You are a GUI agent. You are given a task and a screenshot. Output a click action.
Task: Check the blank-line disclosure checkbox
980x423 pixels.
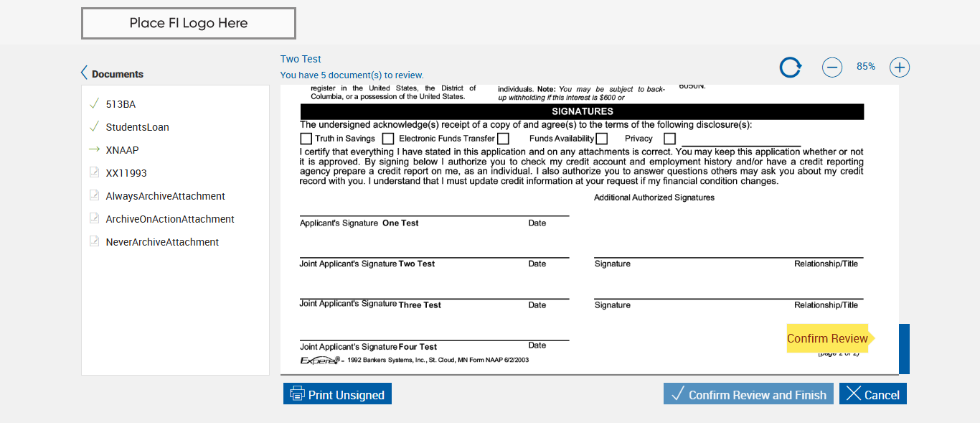pos(670,139)
